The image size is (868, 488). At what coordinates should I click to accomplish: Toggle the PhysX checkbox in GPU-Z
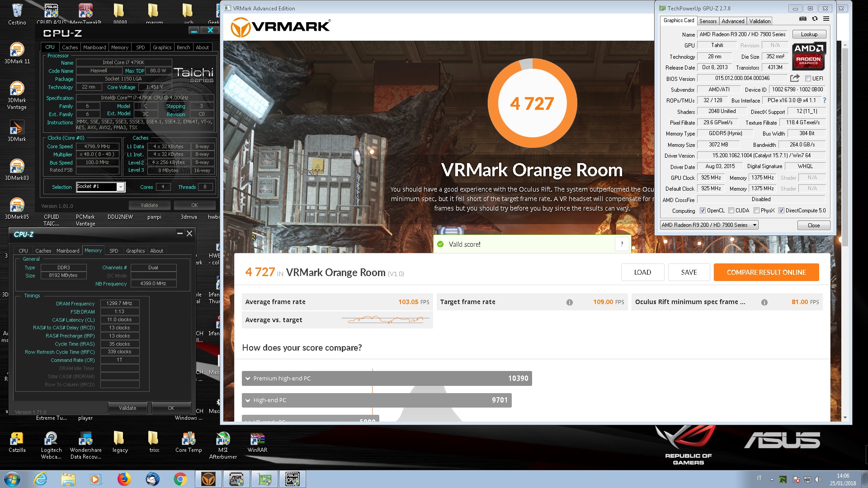[x=756, y=211]
